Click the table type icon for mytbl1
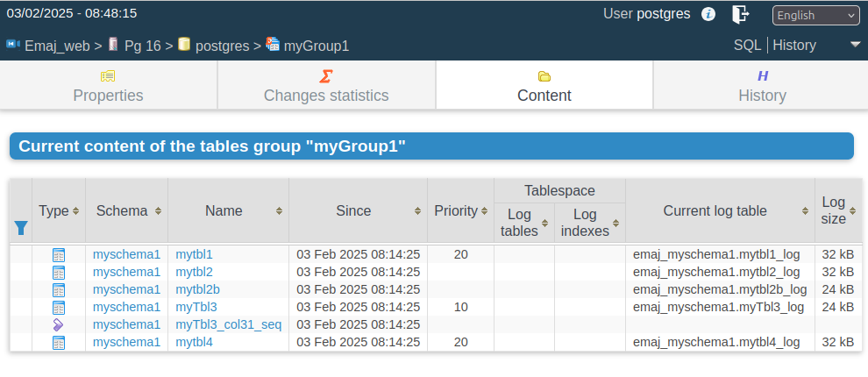868x377 pixels. point(59,254)
